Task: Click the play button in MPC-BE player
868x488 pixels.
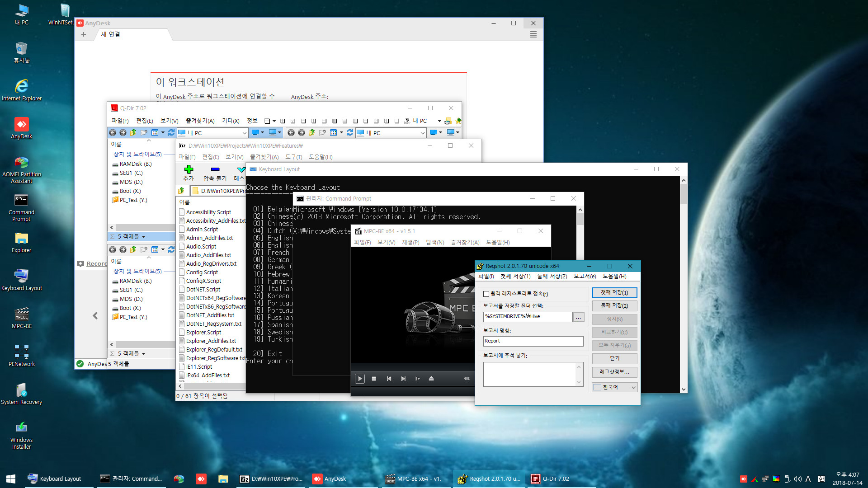Action: (x=360, y=378)
